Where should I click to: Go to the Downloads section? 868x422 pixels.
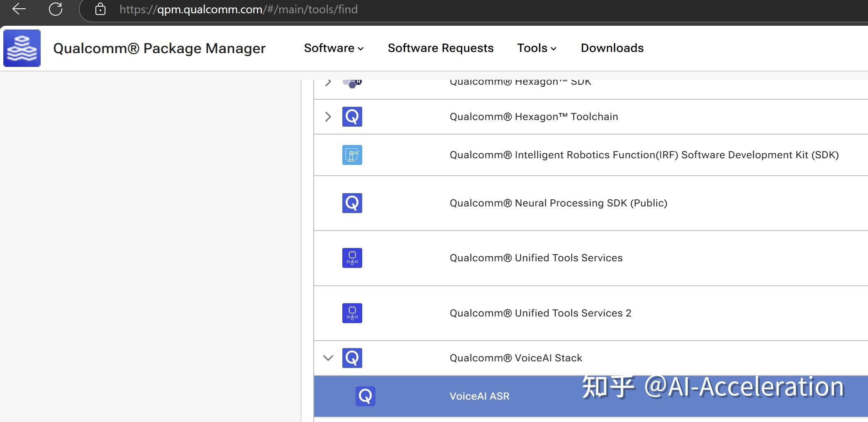click(612, 48)
